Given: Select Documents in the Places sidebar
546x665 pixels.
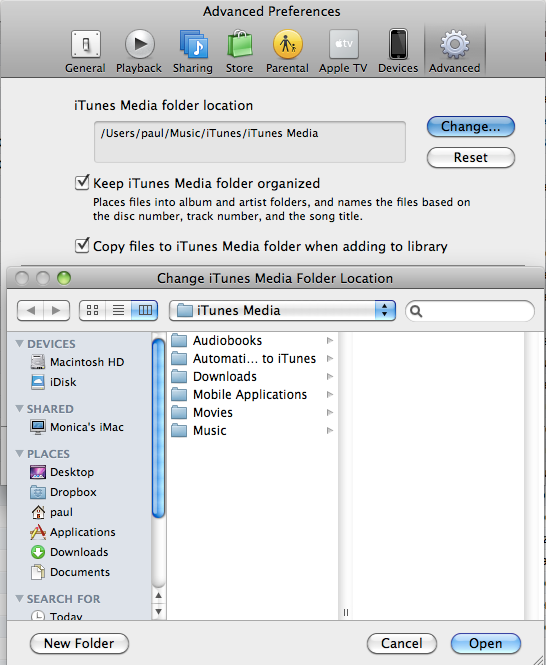Looking at the screenshot, I should 70,572.
